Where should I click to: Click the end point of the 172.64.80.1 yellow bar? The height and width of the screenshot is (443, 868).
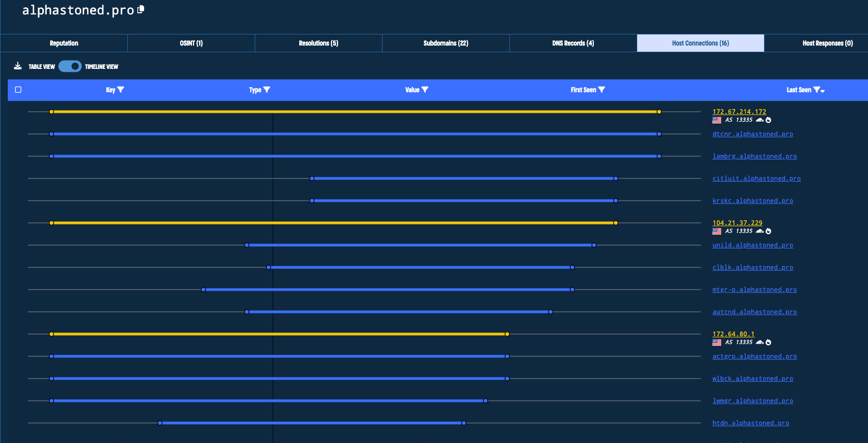click(507, 334)
